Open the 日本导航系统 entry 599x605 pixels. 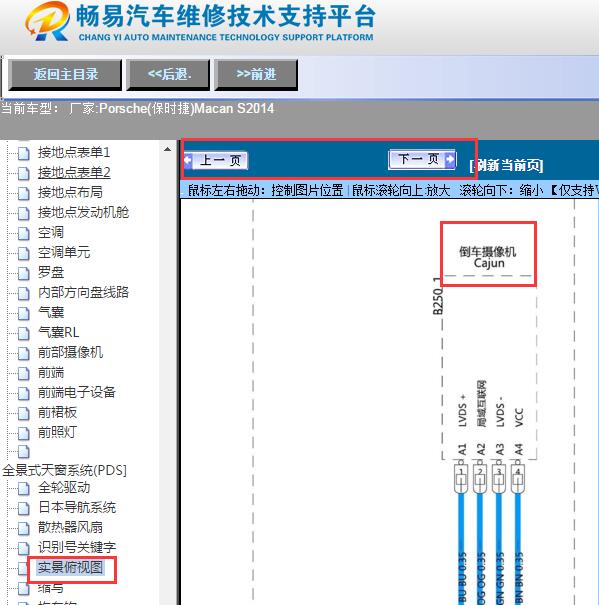pyautogui.click(x=77, y=507)
